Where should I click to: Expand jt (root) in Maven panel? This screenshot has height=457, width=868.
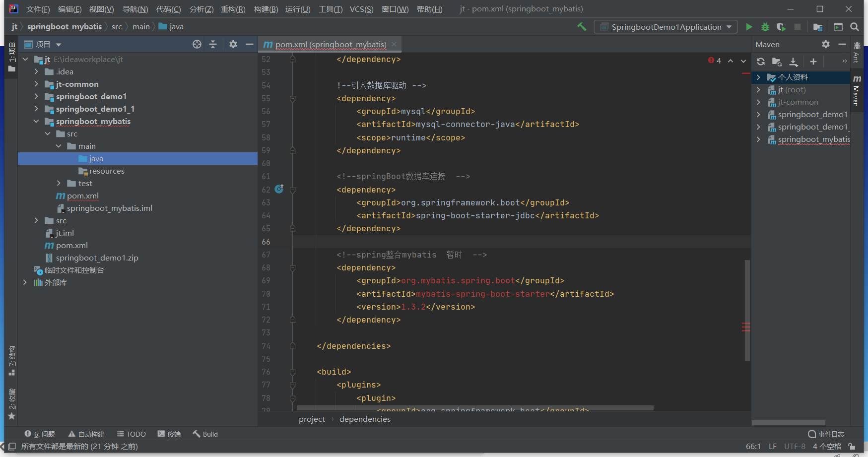point(758,89)
